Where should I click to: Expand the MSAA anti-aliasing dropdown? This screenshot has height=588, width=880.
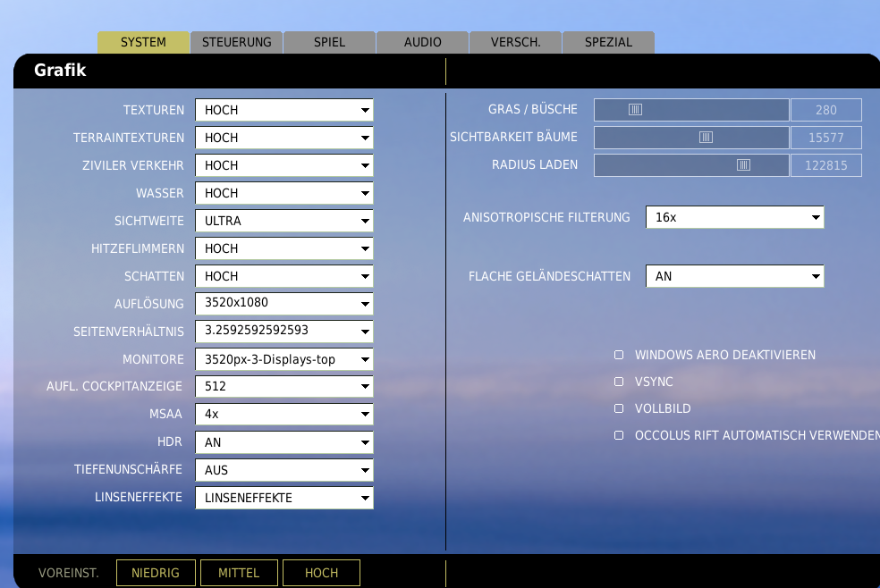(x=283, y=415)
